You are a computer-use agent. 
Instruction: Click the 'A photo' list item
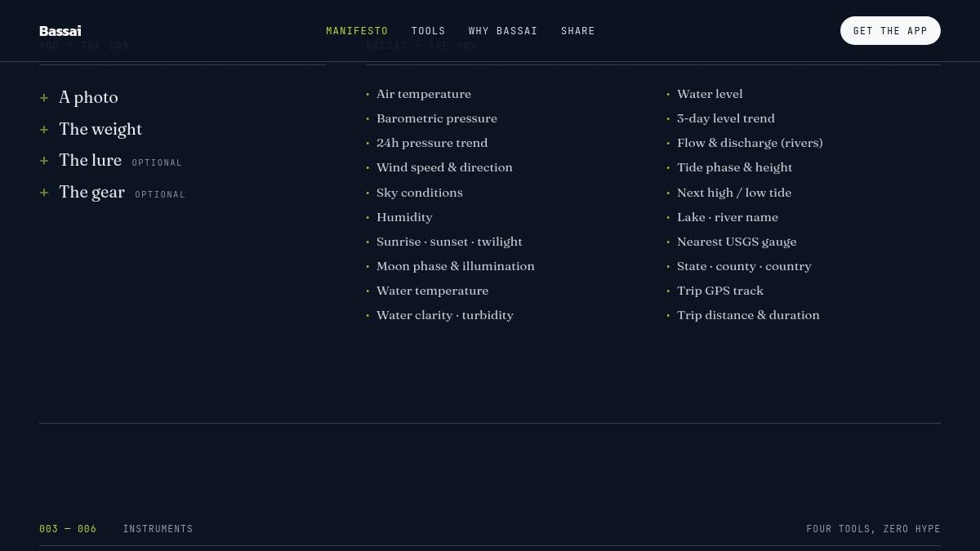coord(88,97)
